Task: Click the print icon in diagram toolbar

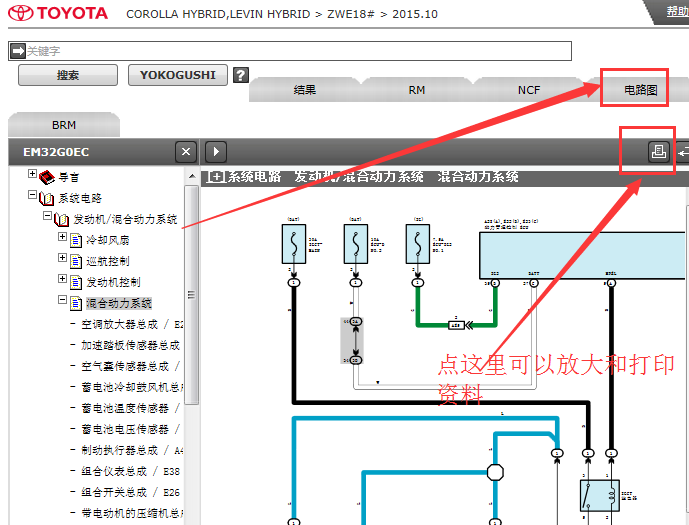Action: coord(658,152)
